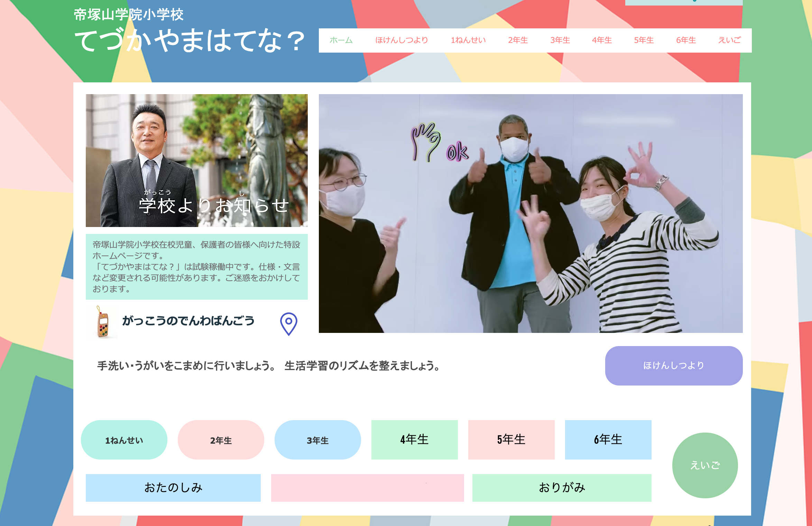812x526 pixels.
Task: Open the おたのしみ blue button
Action: click(x=173, y=488)
